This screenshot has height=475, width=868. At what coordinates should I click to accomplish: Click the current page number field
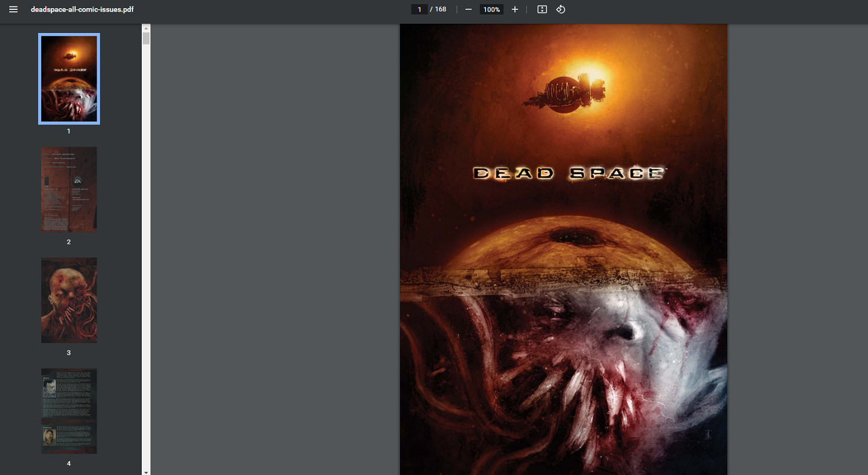420,9
